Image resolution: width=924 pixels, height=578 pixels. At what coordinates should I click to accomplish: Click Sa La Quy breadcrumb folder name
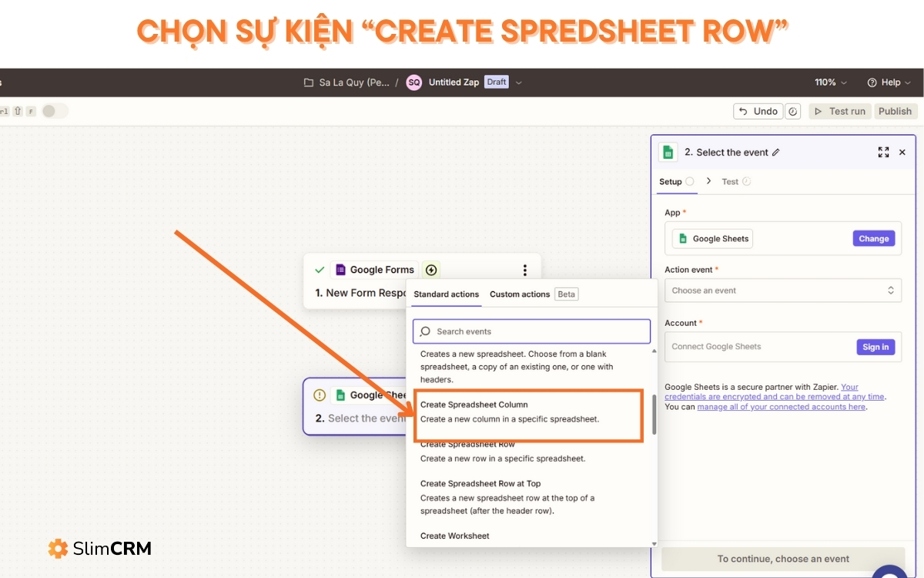(354, 82)
